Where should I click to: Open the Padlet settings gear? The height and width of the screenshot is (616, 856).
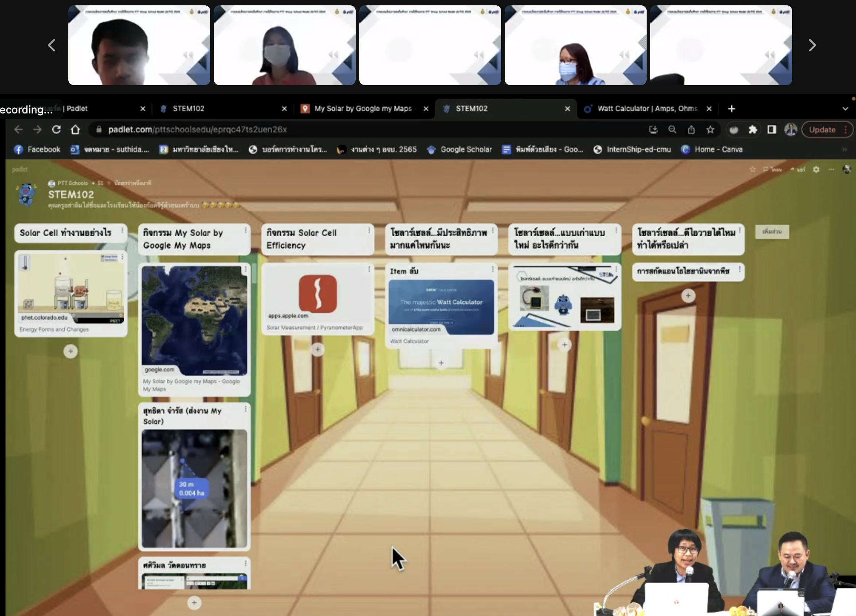coord(816,169)
